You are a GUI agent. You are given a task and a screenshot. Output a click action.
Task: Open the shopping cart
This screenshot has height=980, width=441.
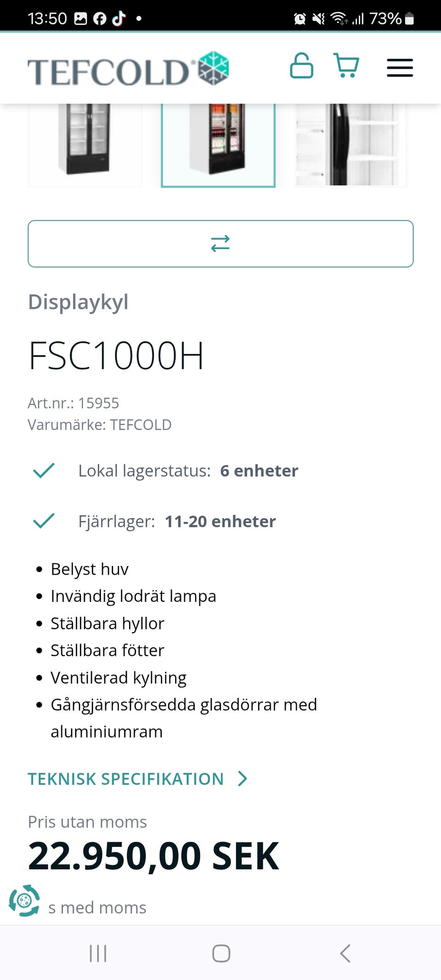coord(346,66)
